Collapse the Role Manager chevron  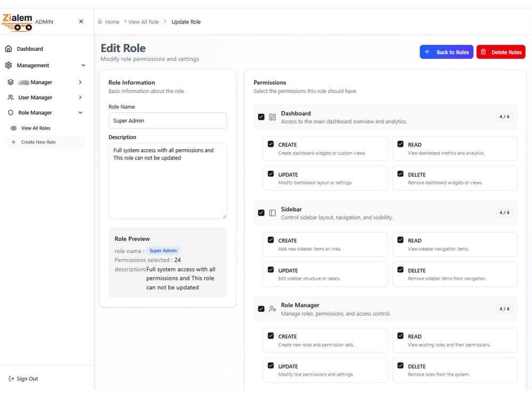tap(80, 113)
